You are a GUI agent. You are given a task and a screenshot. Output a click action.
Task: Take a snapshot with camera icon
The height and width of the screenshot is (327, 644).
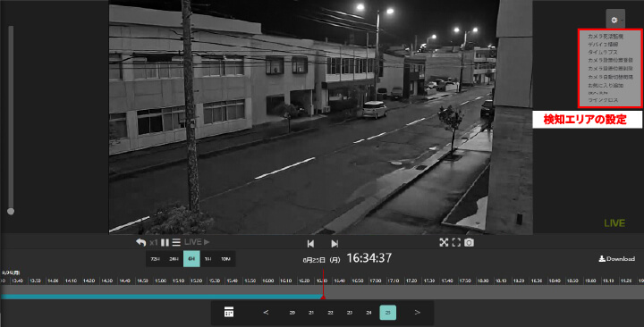(469, 242)
